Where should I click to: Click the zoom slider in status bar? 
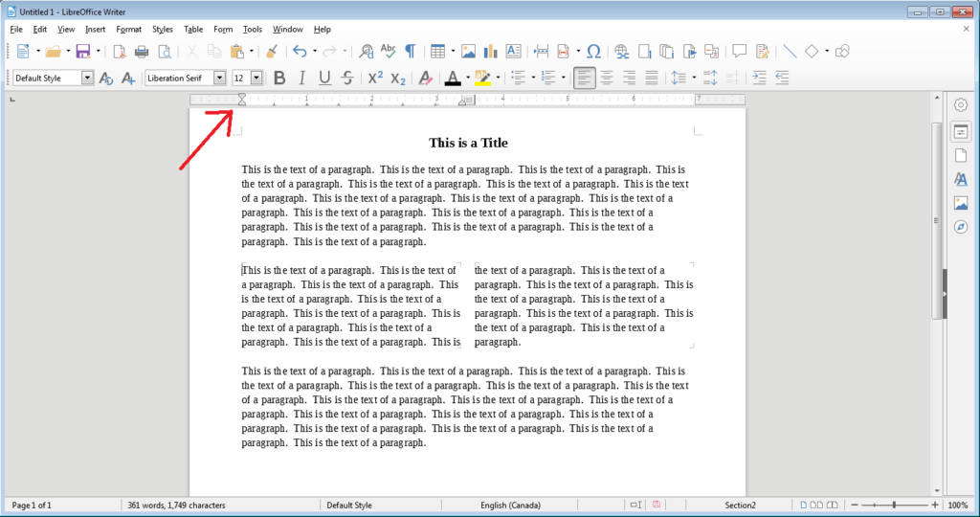tap(895, 505)
